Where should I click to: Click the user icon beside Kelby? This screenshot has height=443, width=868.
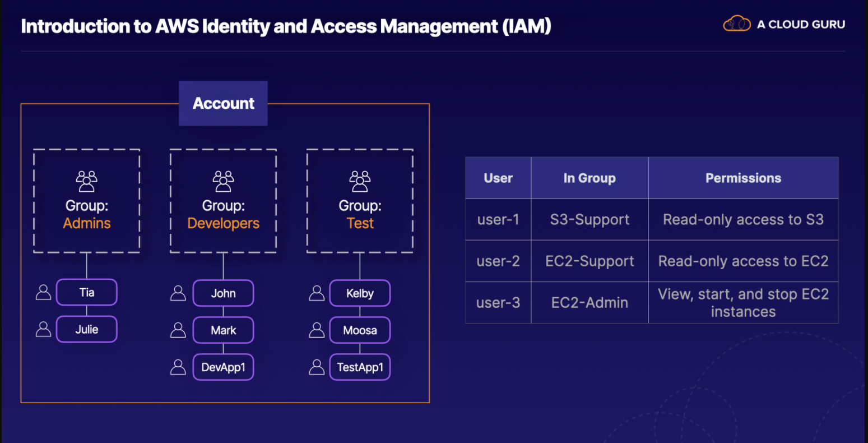pos(317,293)
